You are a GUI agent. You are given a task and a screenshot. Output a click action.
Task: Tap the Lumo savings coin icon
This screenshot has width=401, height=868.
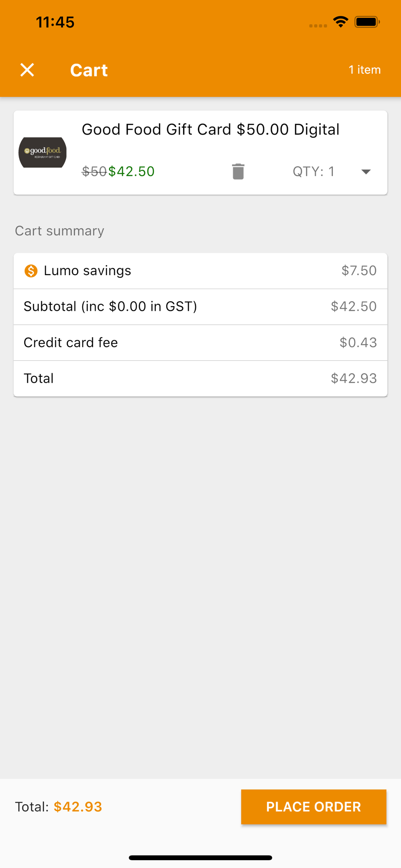click(x=31, y=271)
